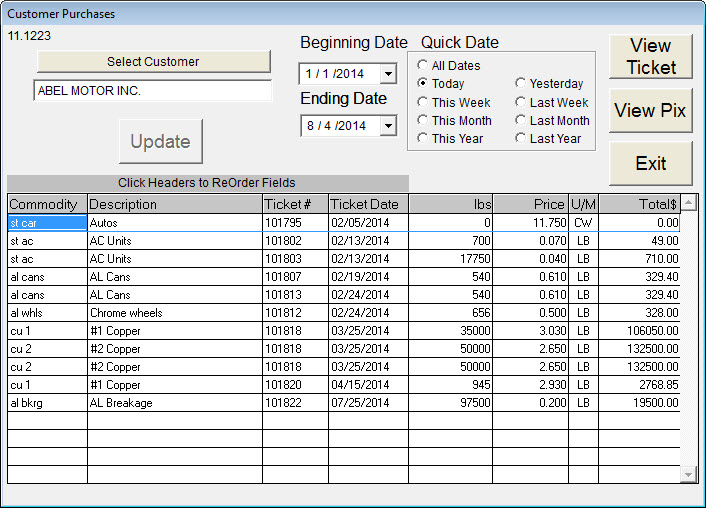This screenshot has width=706, height=508.
Task: Click the price 11.750 cell
Action: tap(531, 223)
